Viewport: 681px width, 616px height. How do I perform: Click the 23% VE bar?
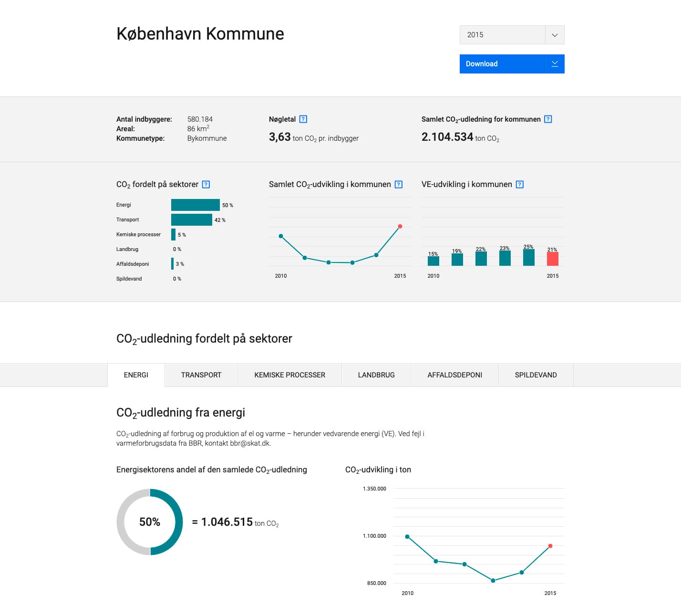[x=505, y=258]
